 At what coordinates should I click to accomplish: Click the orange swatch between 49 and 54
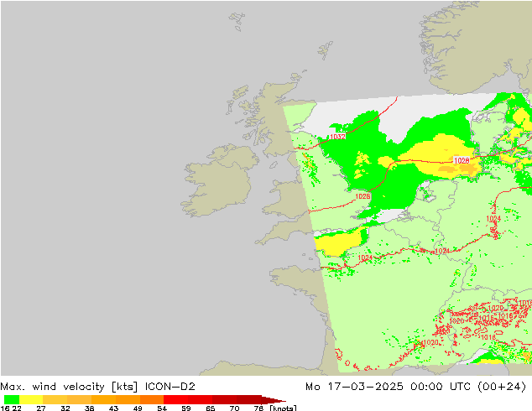[x=152, y=399]
